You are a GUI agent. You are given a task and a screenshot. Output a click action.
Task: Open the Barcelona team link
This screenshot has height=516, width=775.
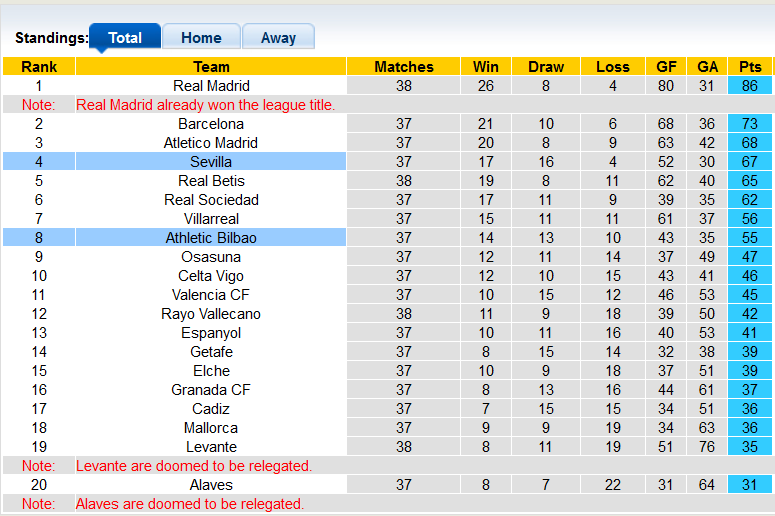pyautogui.click(x=211, y=124)
